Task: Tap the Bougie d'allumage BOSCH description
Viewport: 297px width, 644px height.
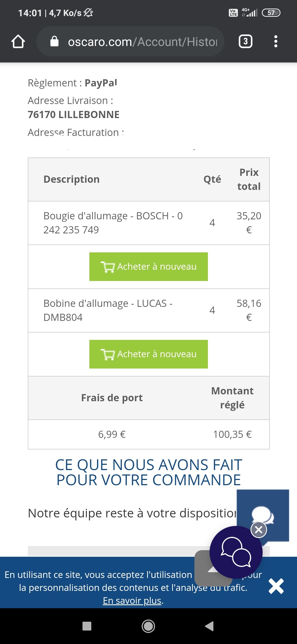Action: point(113,223)
